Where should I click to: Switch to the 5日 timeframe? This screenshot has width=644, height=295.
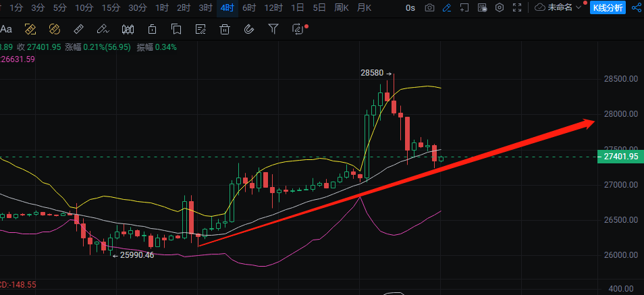[x=319, y=7]
